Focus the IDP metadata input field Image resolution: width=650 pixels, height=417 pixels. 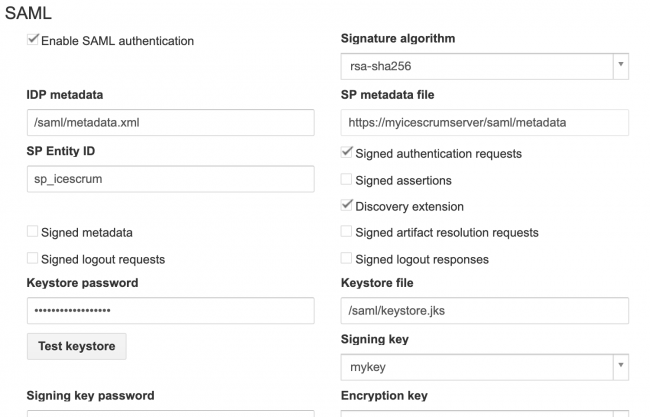tap(170, 123)
